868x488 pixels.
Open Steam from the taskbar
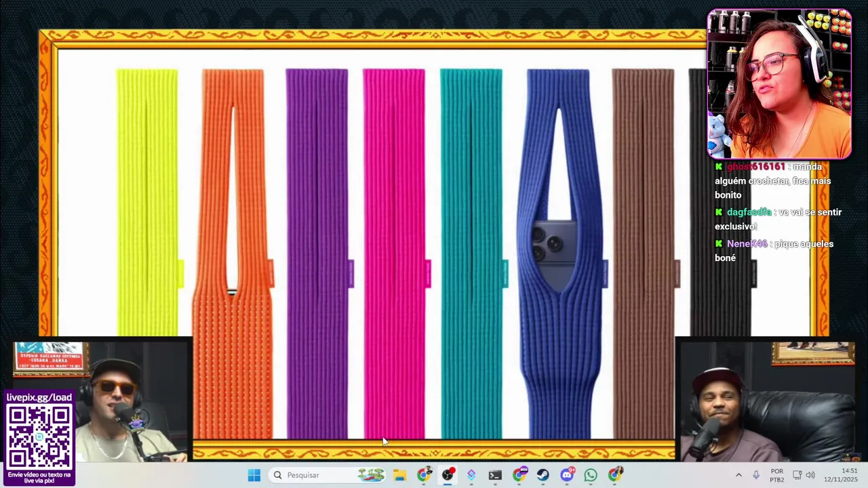click(542, 475)
